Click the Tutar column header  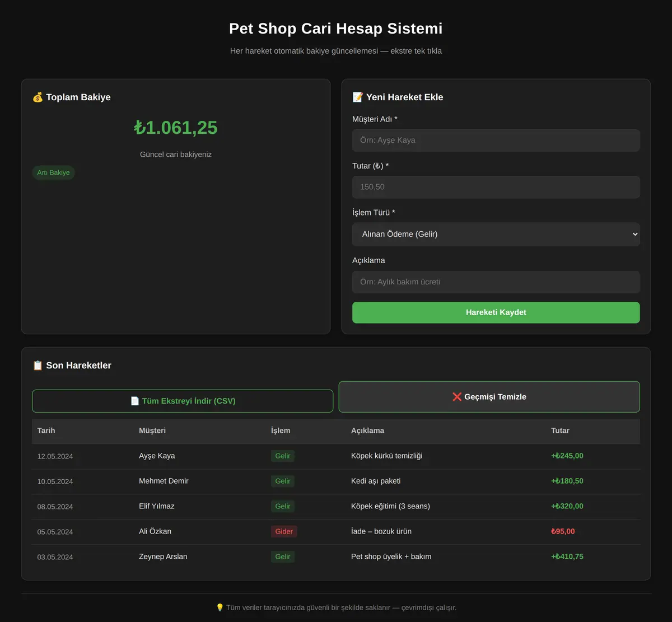click(560, 431)
